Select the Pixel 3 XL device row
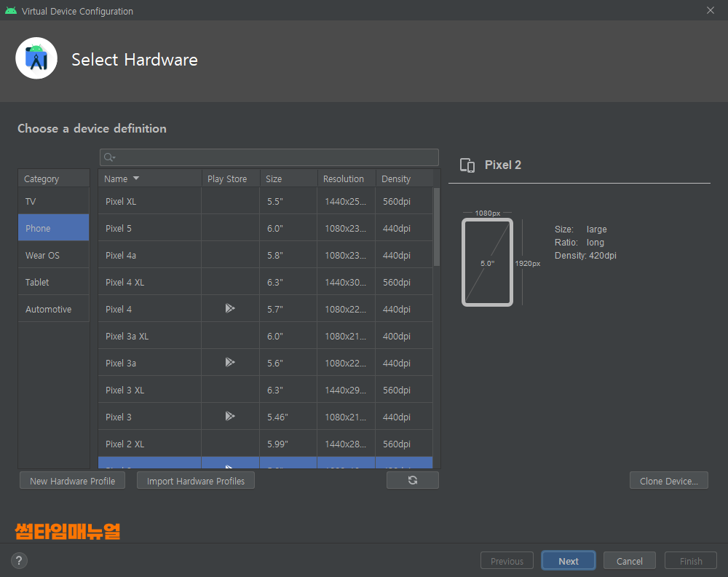728x577 pixels. (x=266, y=390)
